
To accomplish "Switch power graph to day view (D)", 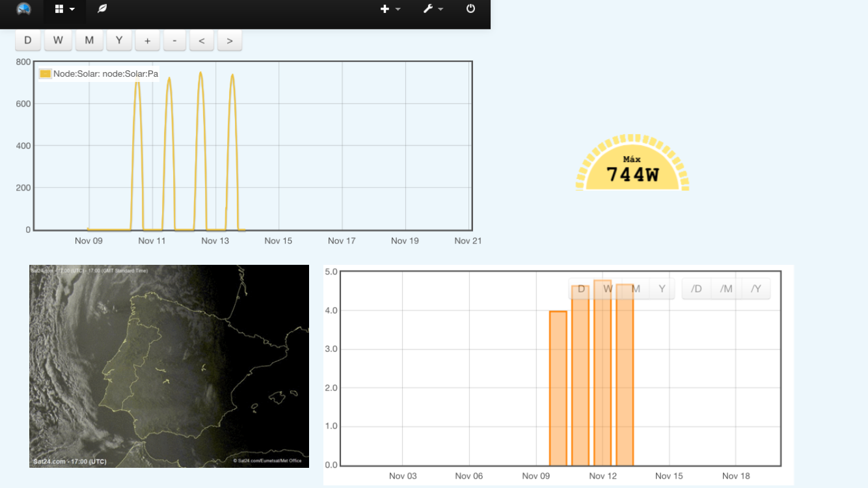I will (28, 40).
